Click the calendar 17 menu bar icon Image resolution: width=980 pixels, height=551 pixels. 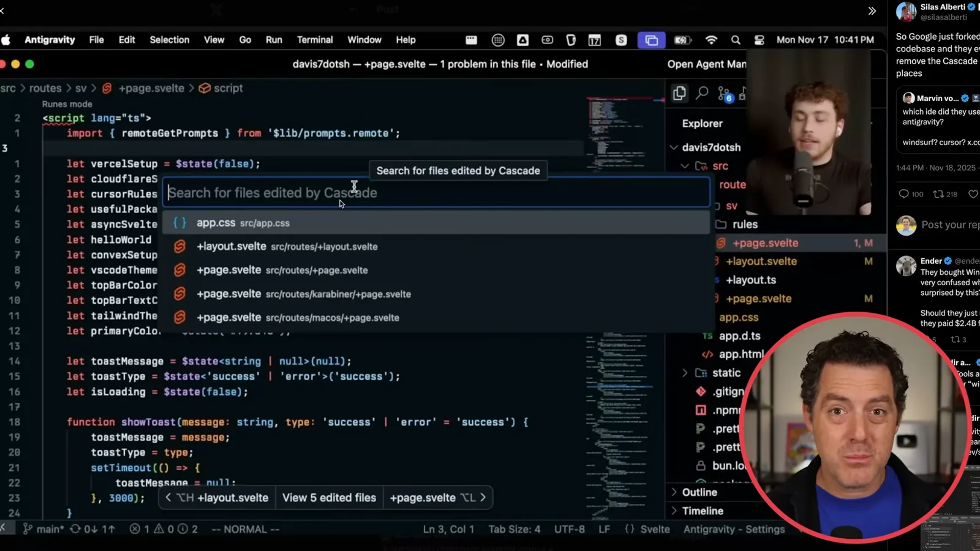tap(594, 40)
